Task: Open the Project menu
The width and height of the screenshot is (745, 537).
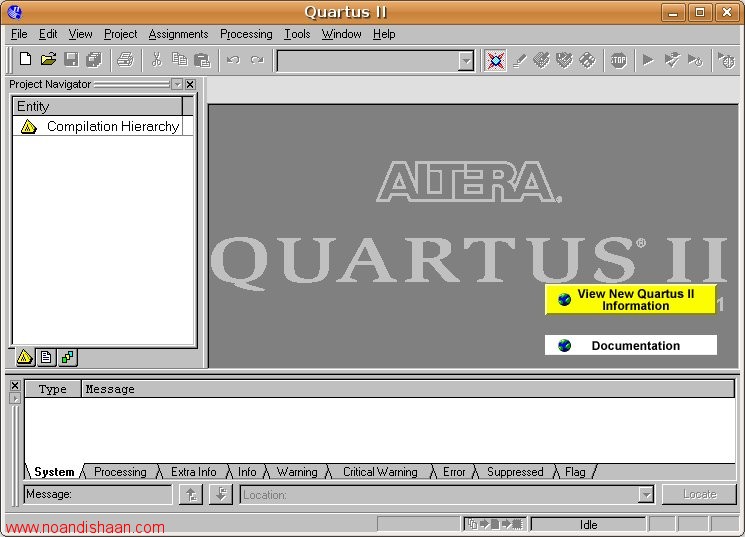Action: (121, 34)
